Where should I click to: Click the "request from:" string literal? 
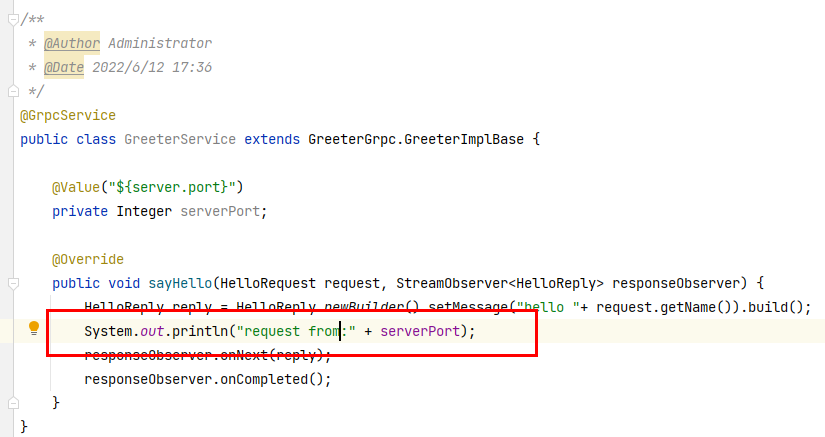(296, 332)
